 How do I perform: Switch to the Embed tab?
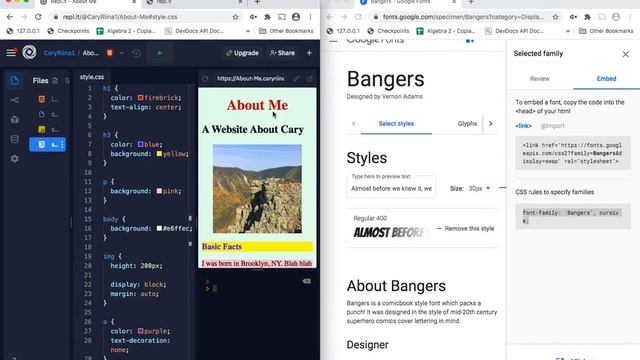pyautogui.click(x=606, y=79)
